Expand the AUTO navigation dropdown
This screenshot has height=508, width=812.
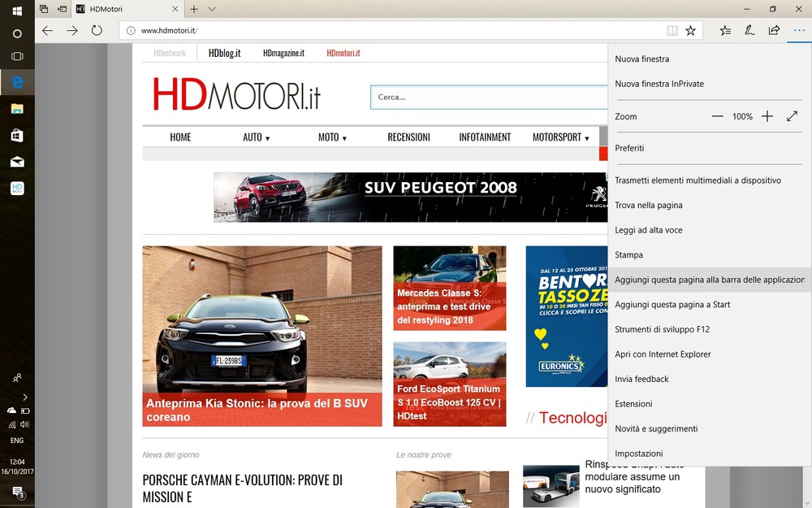tap(256, 137)
